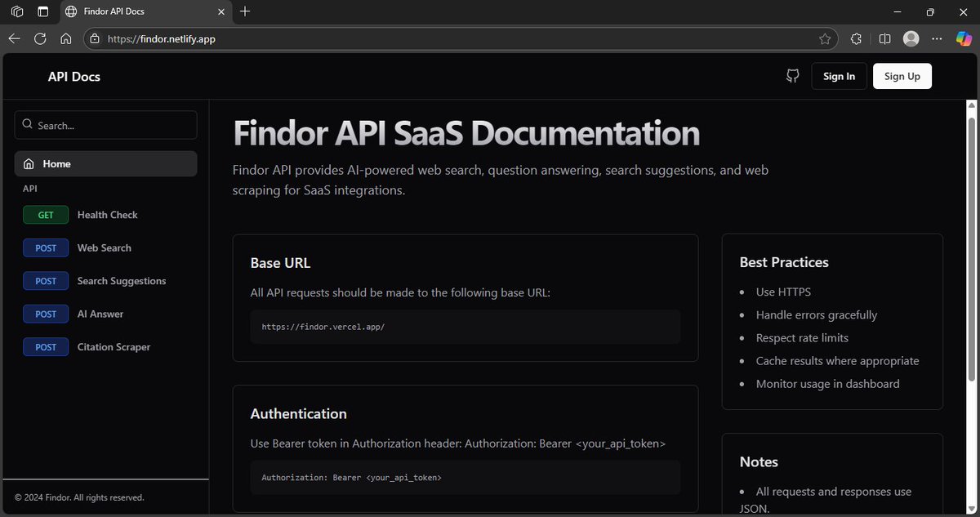Click the Sign Up button
Viewport: 980px width, 517px height.
[x=902, y=76]
